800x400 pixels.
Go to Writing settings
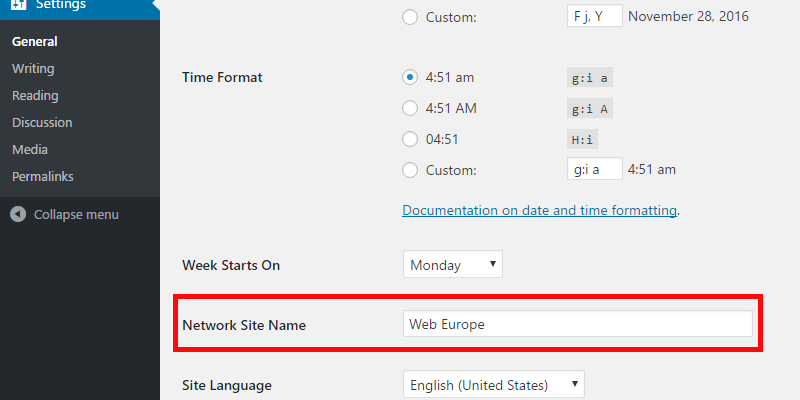tap(33, 68)
